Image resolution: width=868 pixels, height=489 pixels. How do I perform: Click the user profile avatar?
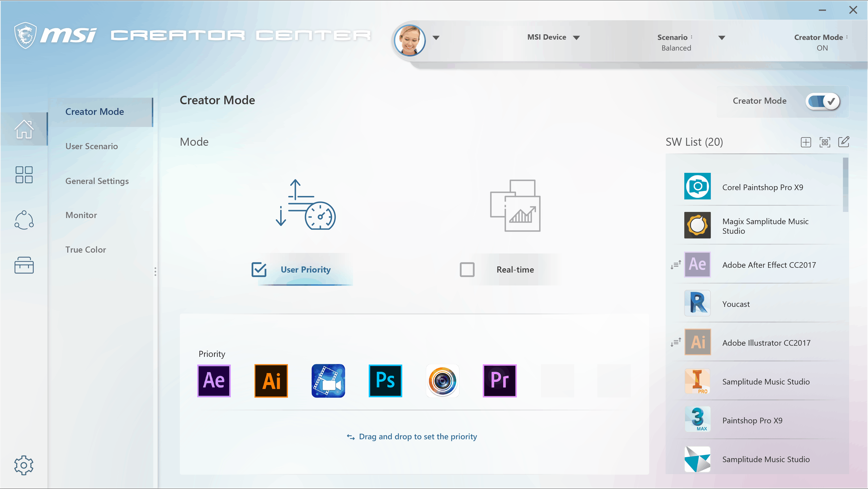coord(410,40)
